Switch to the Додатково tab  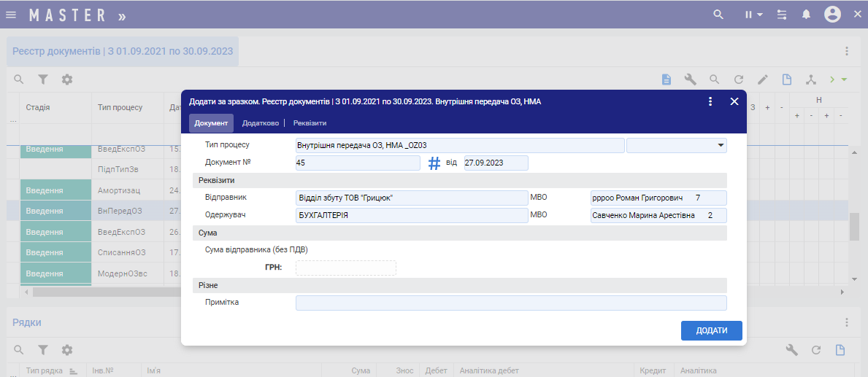tap(259, 123)
